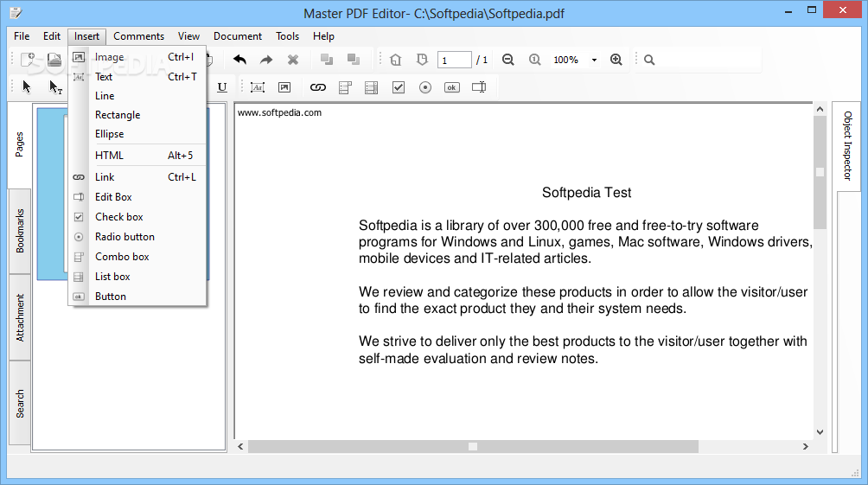Screen dimensions: 868x485
Task: Click the Actual size zoom icon
Action: click(535, 60)
